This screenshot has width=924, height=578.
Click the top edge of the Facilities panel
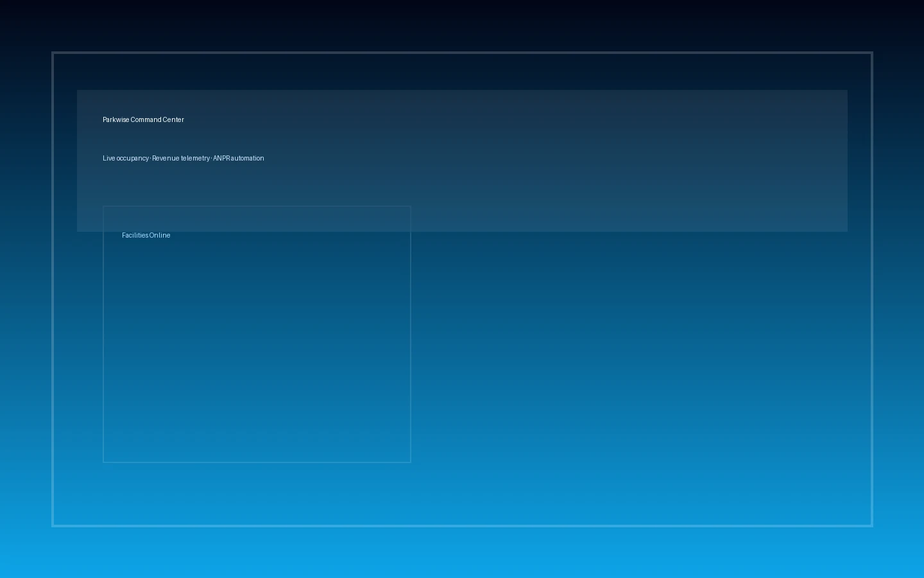point(257,207)
